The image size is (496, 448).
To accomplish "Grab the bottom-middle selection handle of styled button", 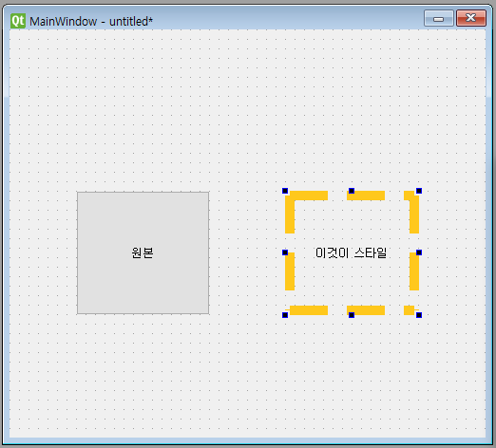I will pos(352,315).
